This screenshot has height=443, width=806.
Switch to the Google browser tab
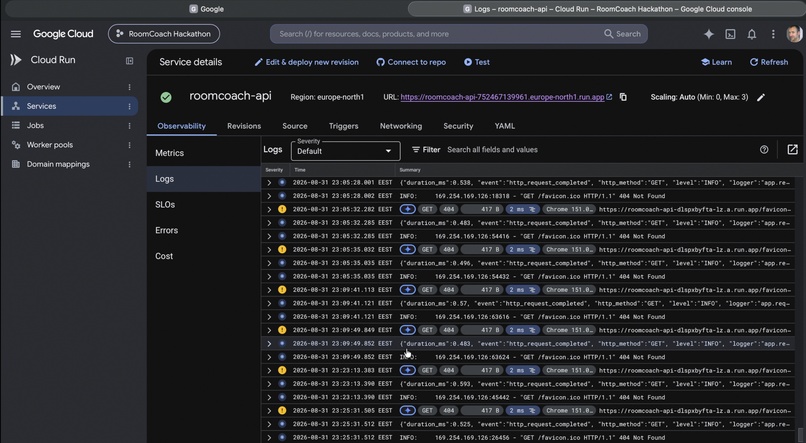coord(206,9)
